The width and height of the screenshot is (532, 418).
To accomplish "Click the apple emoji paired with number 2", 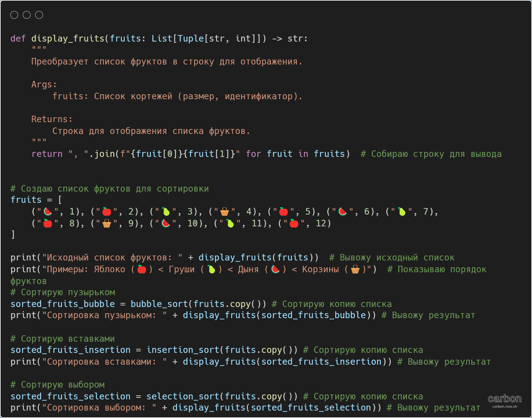I will (x=107, y=212).
